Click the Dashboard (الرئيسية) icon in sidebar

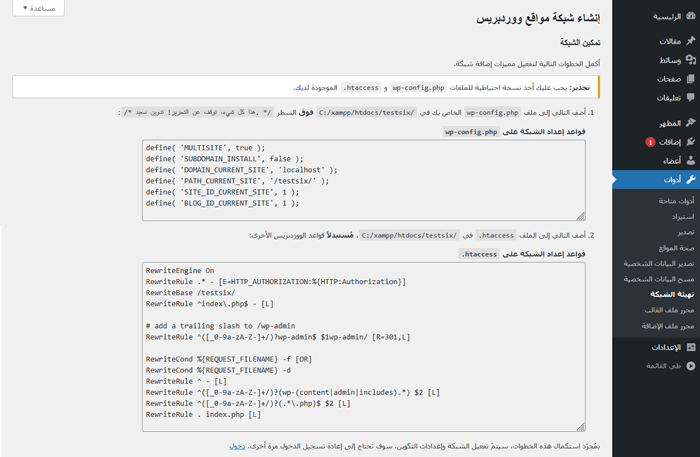click(x=690, y=17)
